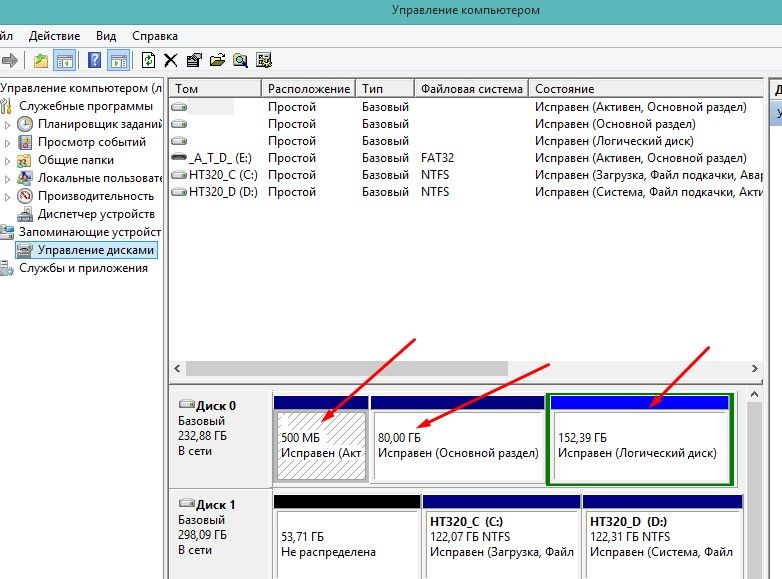Click the open folder toolbar icon
Viewport: 782px width, 579px height.
[x=217, y=61]
